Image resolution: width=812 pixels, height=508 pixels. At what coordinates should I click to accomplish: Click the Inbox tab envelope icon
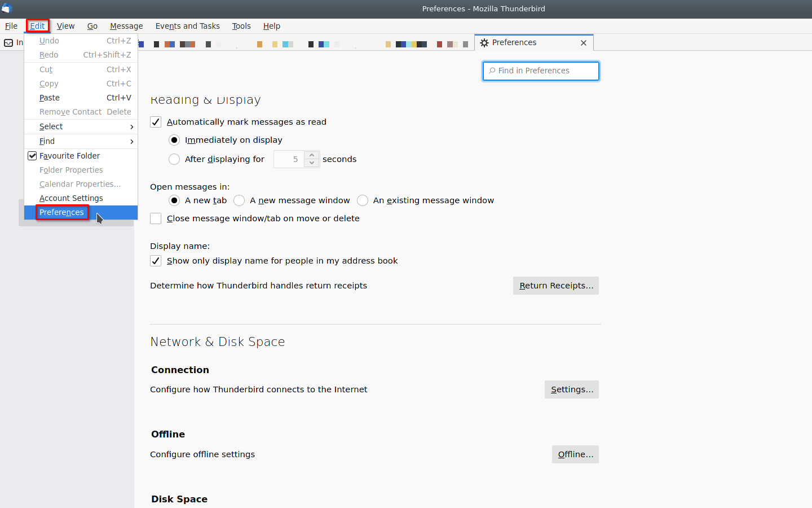point(8,43)
